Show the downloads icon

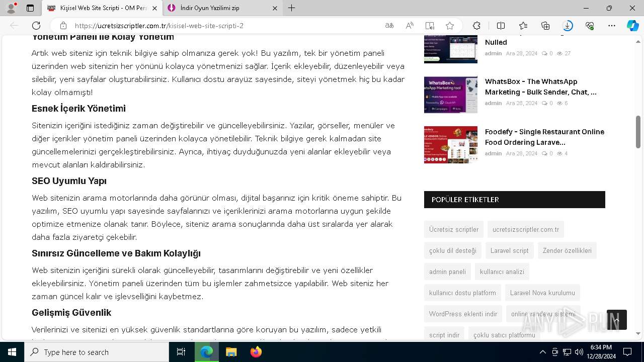(x=568, y=26)
